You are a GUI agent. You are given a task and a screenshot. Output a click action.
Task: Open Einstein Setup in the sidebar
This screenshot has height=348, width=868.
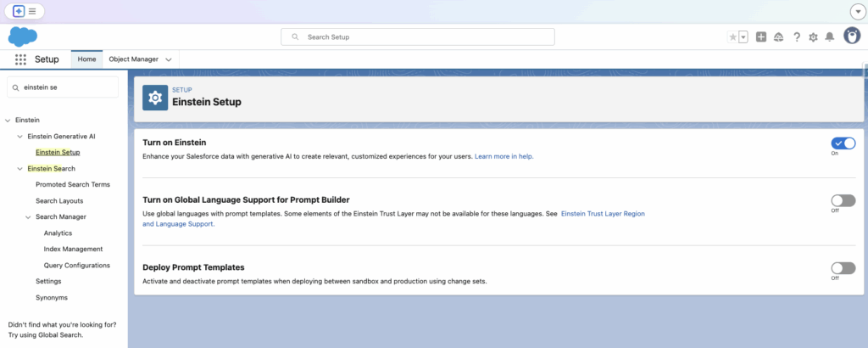click(x=58, y=153)
